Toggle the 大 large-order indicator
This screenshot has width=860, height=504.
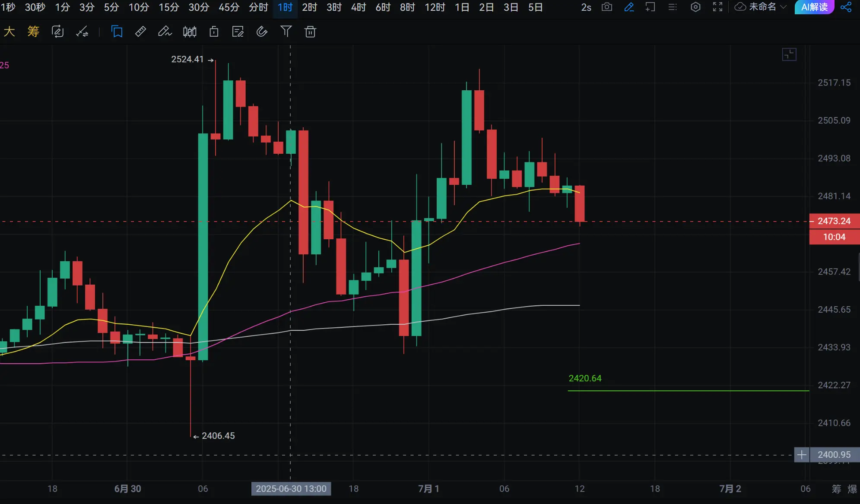click(x=9, y=32)
